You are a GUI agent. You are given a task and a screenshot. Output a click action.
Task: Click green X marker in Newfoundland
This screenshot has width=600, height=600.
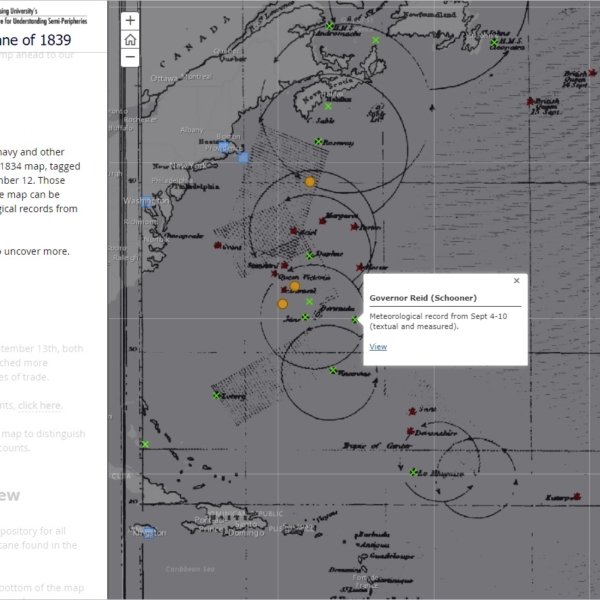(x=376, y=40)
